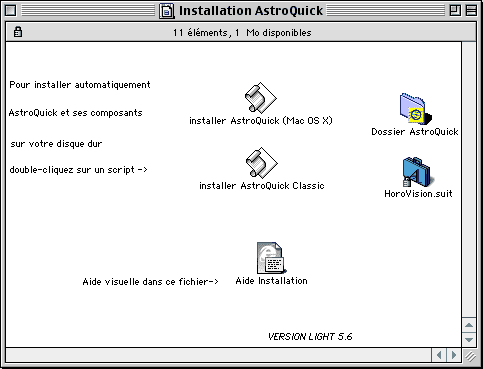Click the "sur votre disque dur" text

56,144
